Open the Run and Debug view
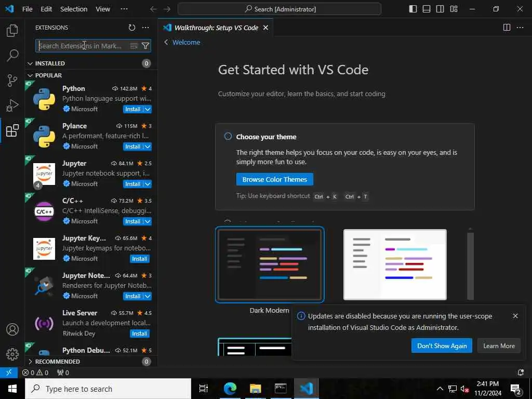 pyautogui.click(x=12, y=105)
